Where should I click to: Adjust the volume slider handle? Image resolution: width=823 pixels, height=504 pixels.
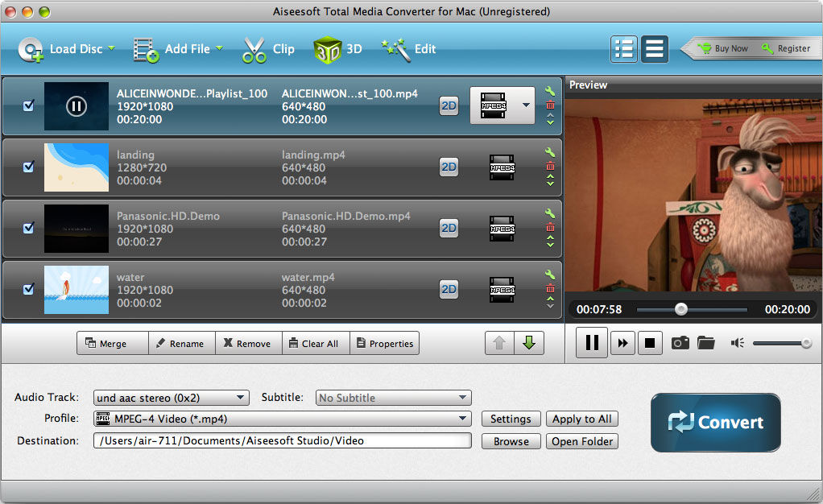806,343
